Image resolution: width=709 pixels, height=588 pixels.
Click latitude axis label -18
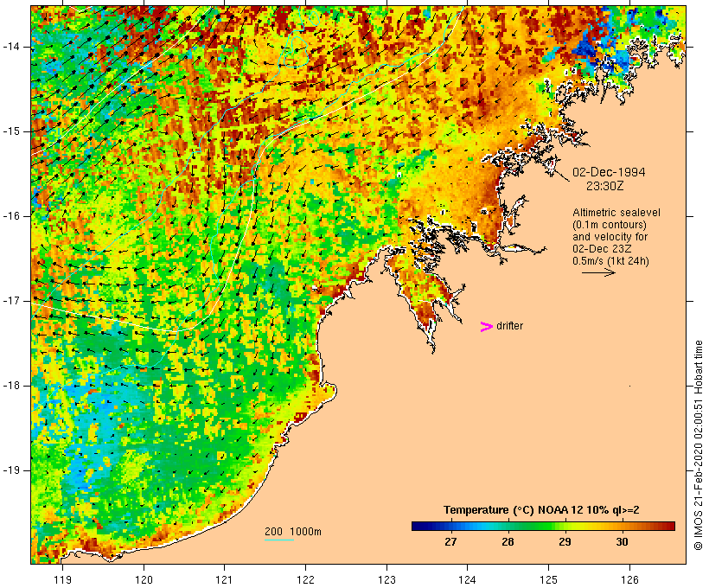click(x=11, y=386)
